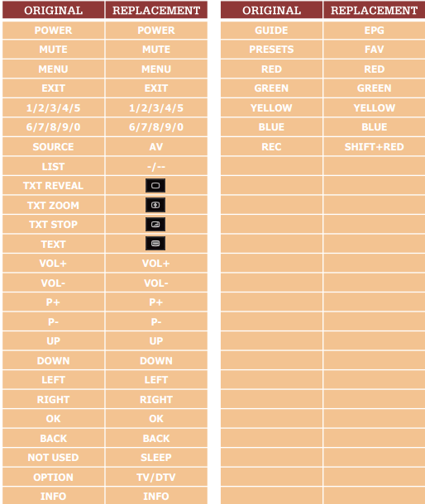Click the TEXT replacement teletext icon
425x504 pixels.
coord(155,244)
